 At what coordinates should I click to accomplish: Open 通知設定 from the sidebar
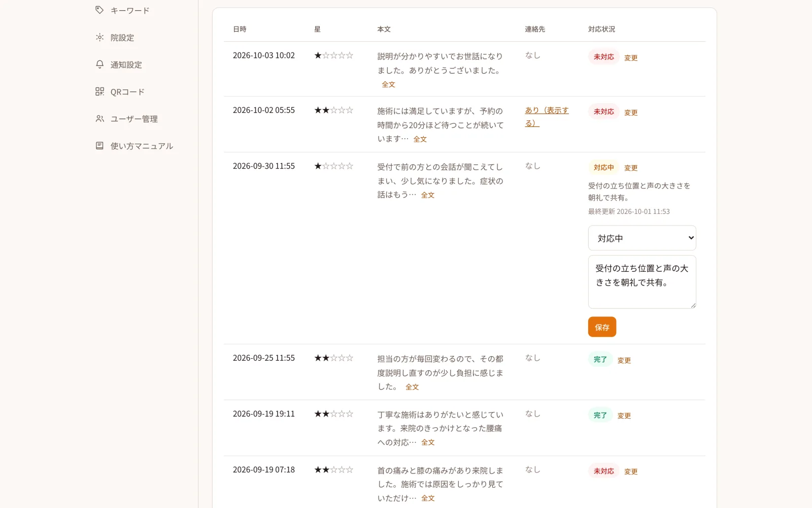pyautogui.click(x=126, y=65)
